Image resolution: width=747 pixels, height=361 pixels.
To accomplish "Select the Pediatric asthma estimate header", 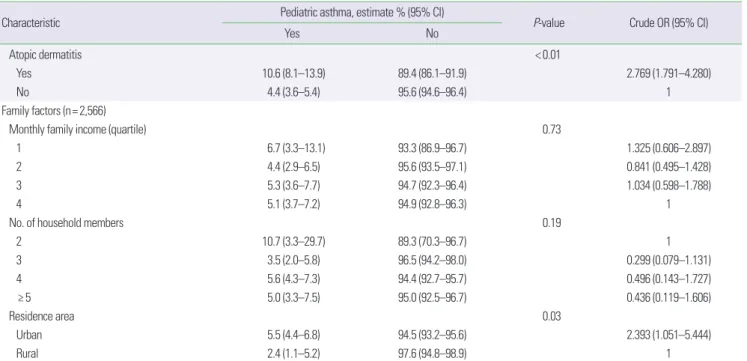I will coord(362,12).
